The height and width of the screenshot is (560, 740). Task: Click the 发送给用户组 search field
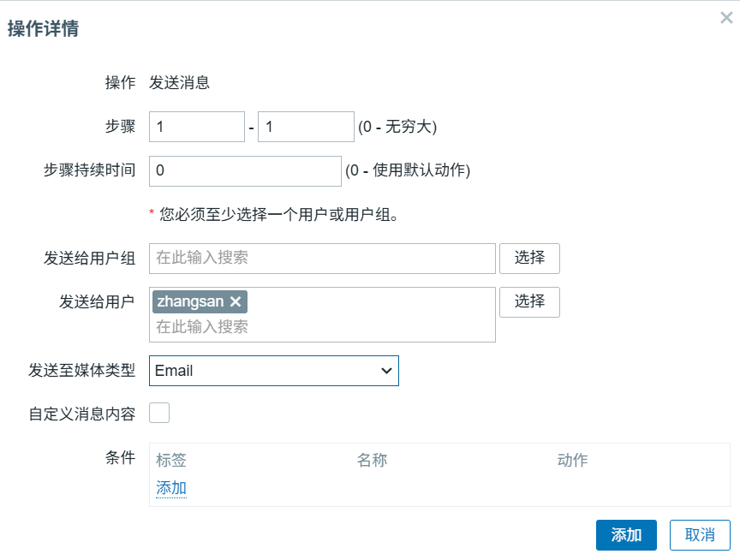click(322, 258)
